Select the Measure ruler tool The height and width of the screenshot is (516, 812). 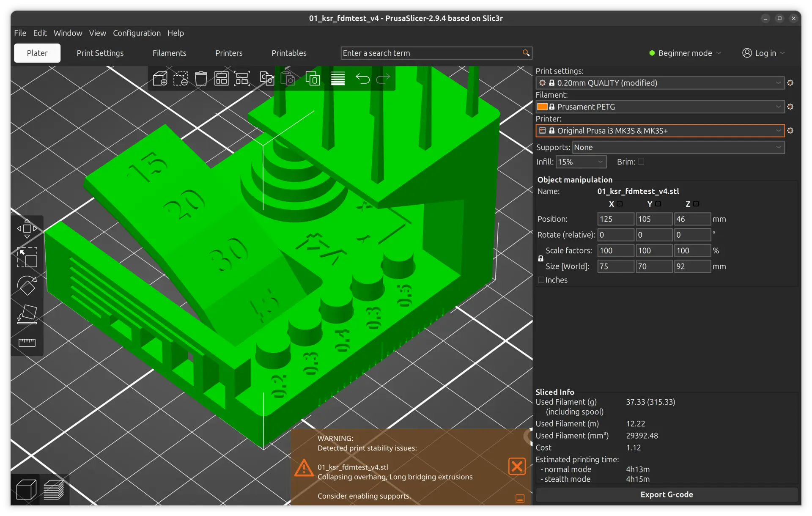(x=27, y=343)
